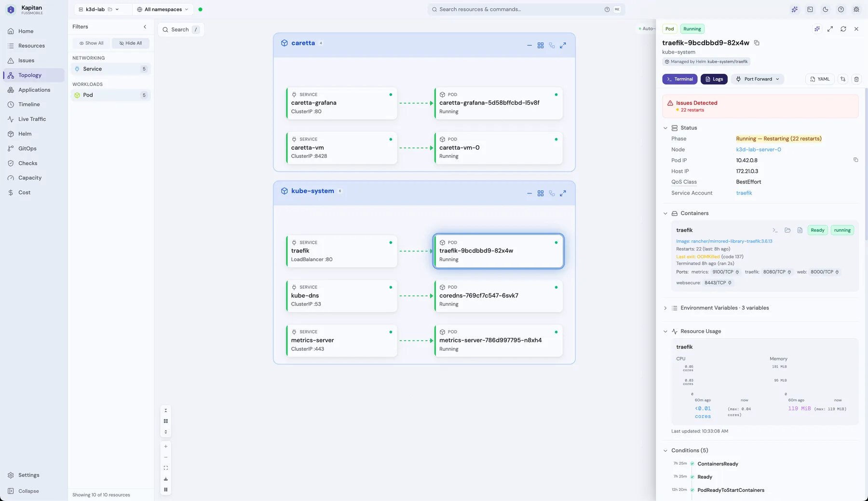The height and width of the screenshot is (501, 868).
Task: Click the global search resources field
Action: coord(526,9)
